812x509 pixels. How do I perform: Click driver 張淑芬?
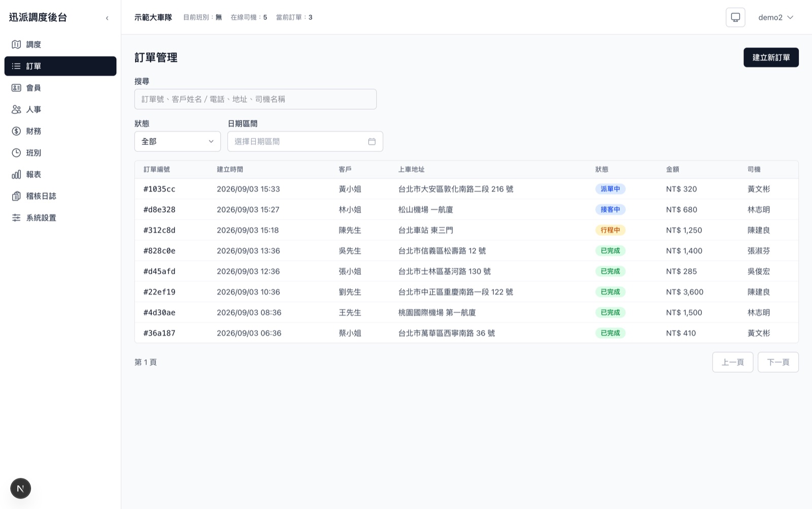click(759, 251)
